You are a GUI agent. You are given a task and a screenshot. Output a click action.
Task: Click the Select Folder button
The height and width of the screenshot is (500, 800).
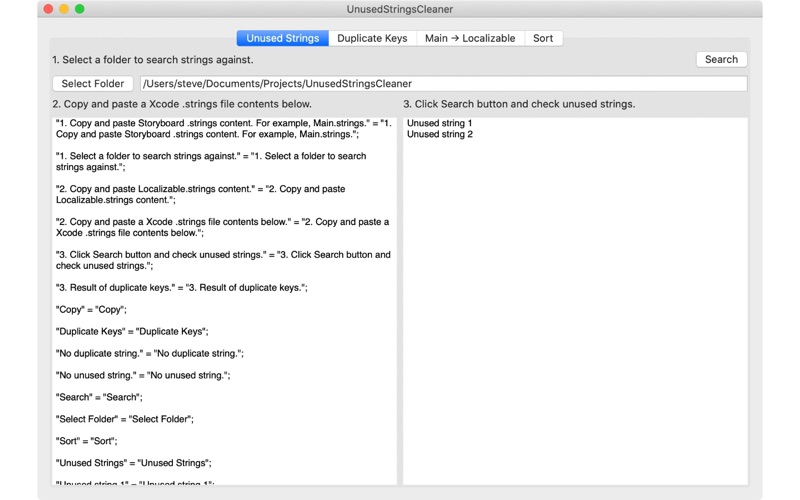click(x=93, y=83)
